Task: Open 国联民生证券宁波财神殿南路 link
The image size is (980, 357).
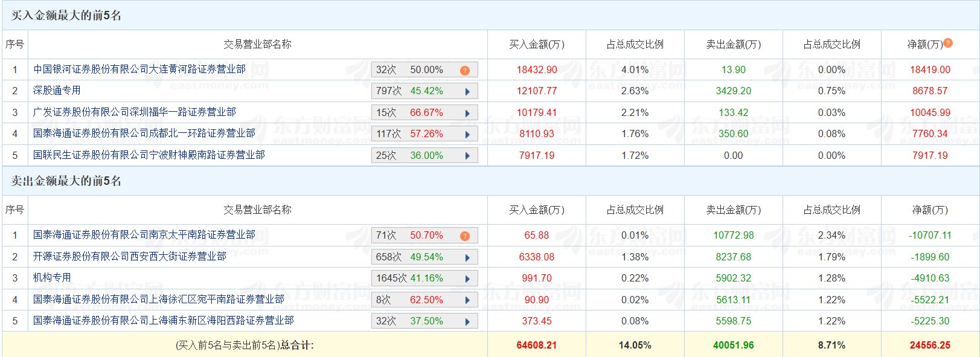Action: tap(149, 155)
